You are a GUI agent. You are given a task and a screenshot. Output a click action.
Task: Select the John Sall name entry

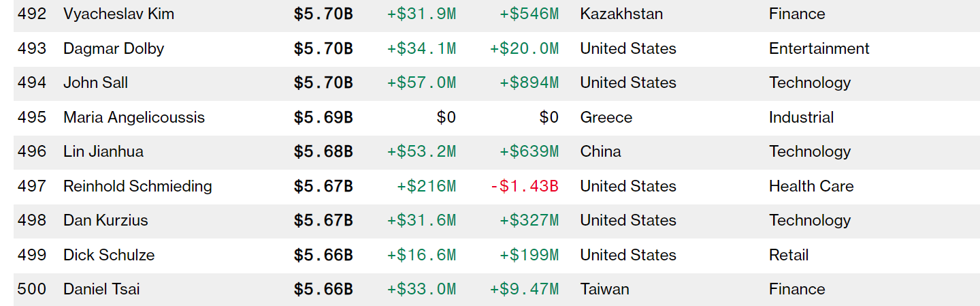[x=95, y=82]
